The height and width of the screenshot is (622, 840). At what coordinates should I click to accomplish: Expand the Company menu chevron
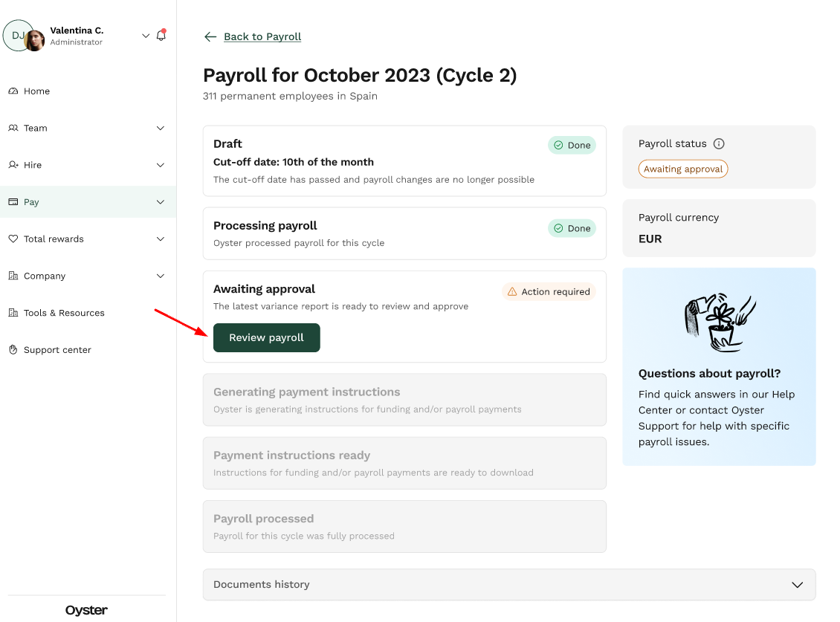tap(160, 276)
